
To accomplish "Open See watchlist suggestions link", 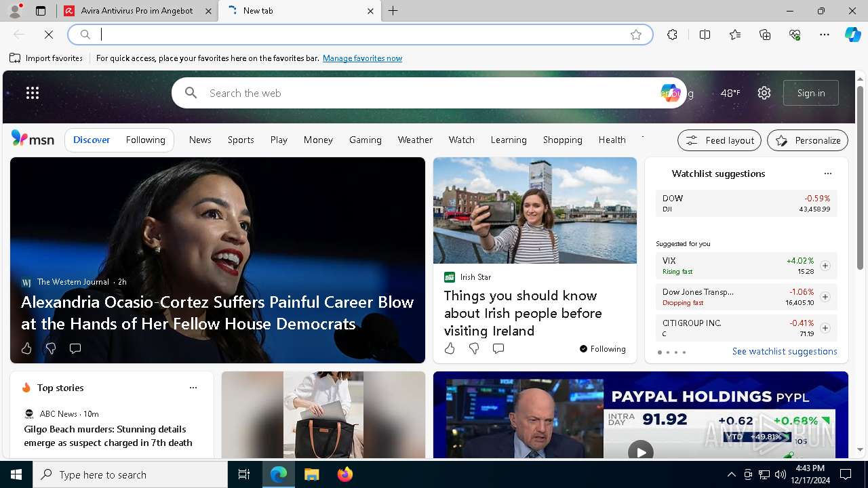I will click(x=785, y=351).
